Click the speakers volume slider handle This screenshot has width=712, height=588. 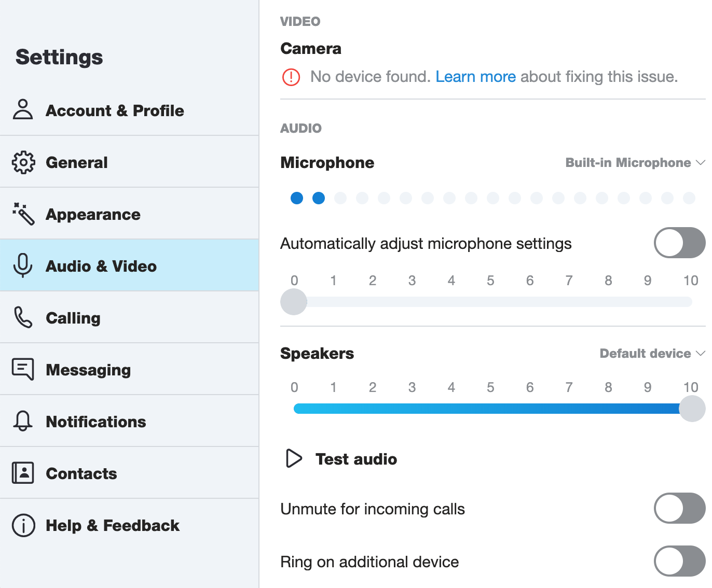692,409
